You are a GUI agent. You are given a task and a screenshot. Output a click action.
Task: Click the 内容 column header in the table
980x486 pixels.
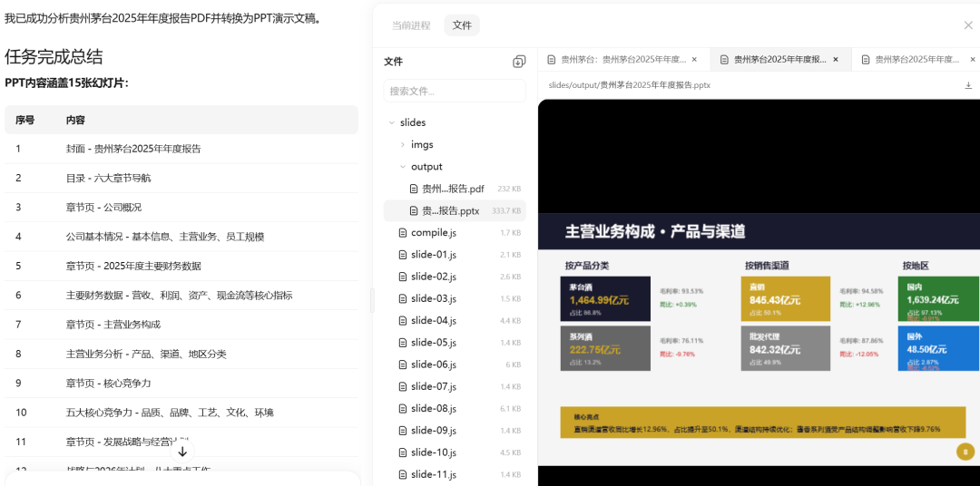coord(75,120)
